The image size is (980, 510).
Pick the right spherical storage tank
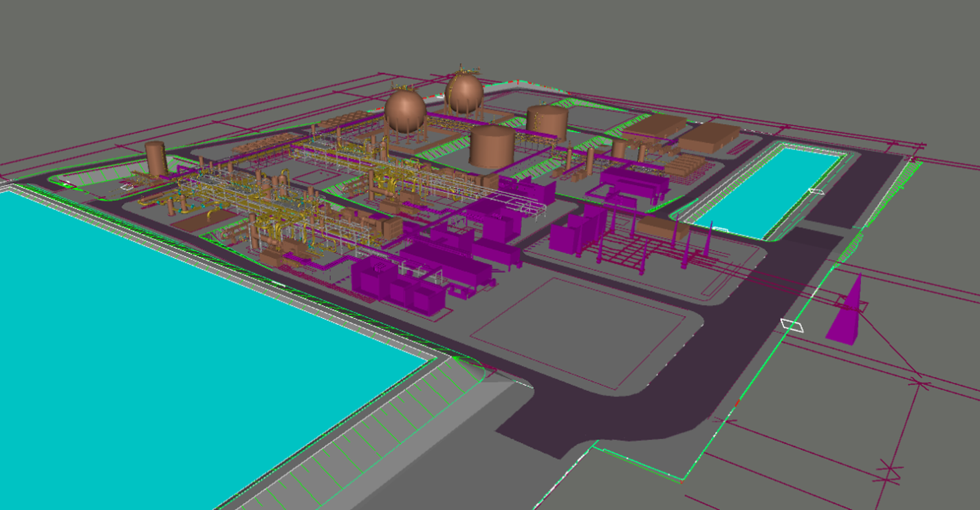(x=464, y=94)
